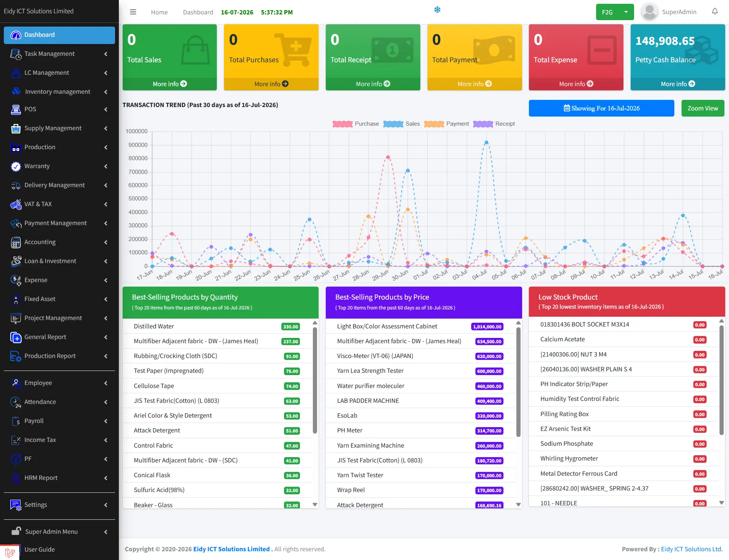Click the Distilled Water list row
Image resolution: width=729 pixels, height=560 pixels.
coord(217,326)
